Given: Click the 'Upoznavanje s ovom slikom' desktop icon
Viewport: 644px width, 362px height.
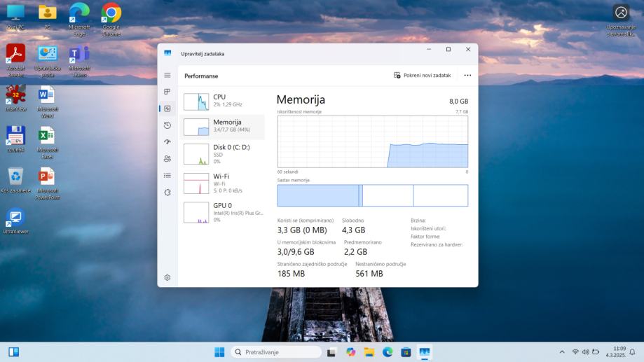Looking at the screenshot, I should 621,20.
